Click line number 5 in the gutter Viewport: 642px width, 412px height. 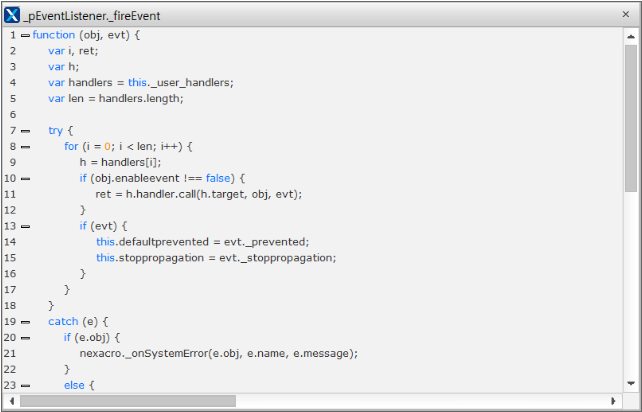point(11,99)
